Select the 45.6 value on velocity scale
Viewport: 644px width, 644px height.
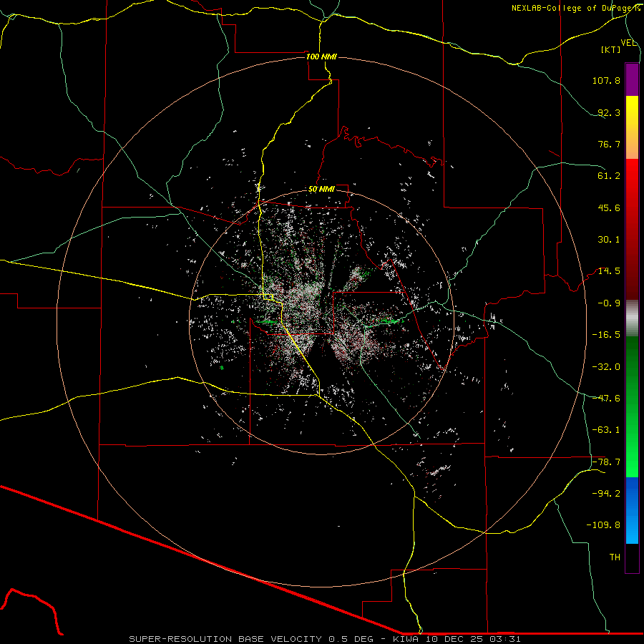pos(609,208)
